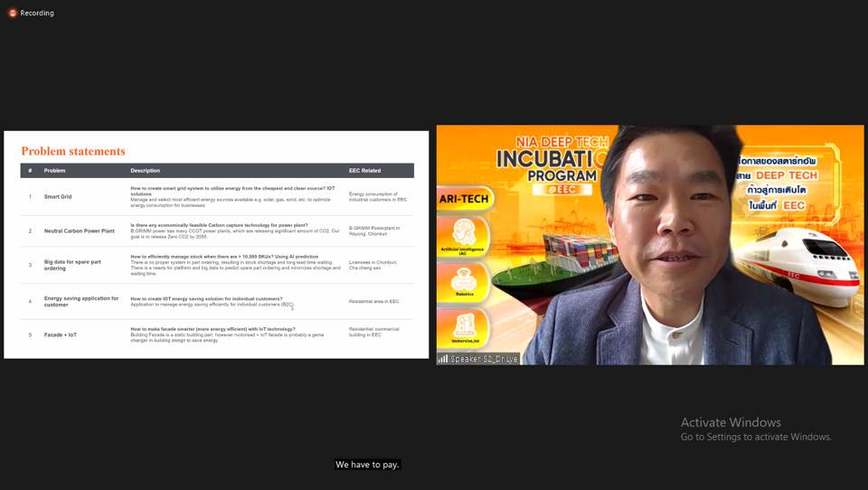The image size is (868, 490).
Task: Click the "Licensees in Chonburi" cell
Action: 373,265
